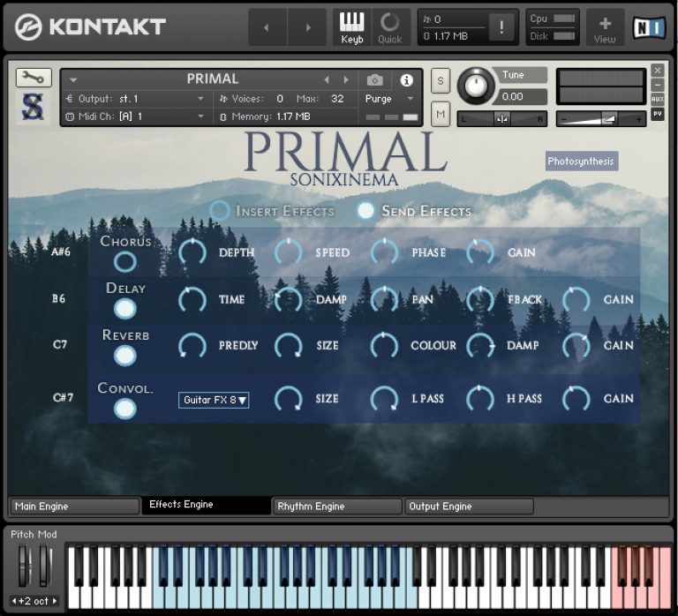
Task: Click the panic exclamation mark button
Action: point(501,27)
